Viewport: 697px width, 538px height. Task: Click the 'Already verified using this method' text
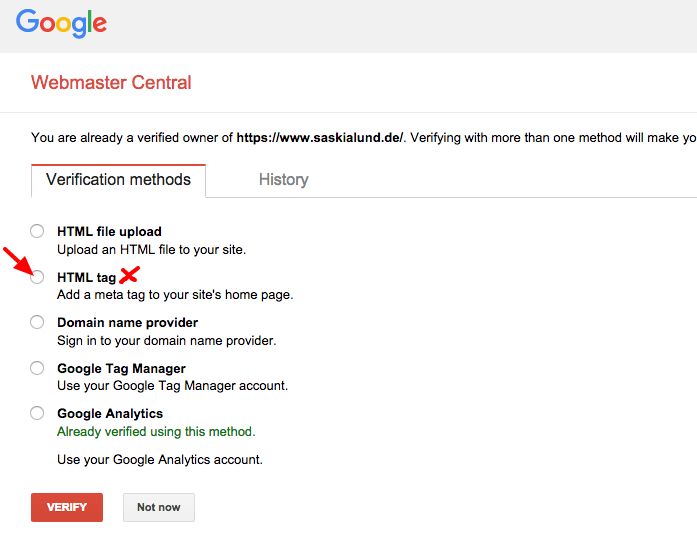coord(156,432)
